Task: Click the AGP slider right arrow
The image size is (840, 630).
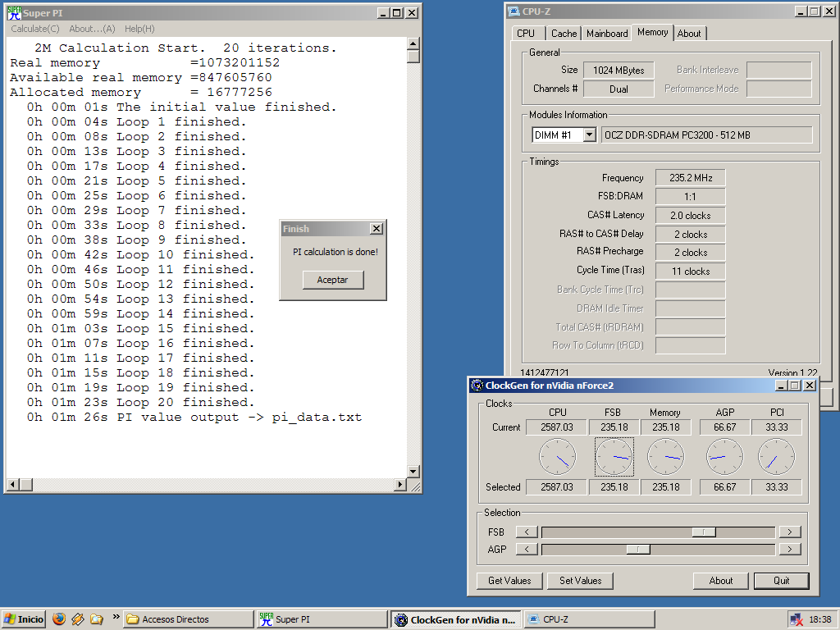Action: [x=789, y=550]
